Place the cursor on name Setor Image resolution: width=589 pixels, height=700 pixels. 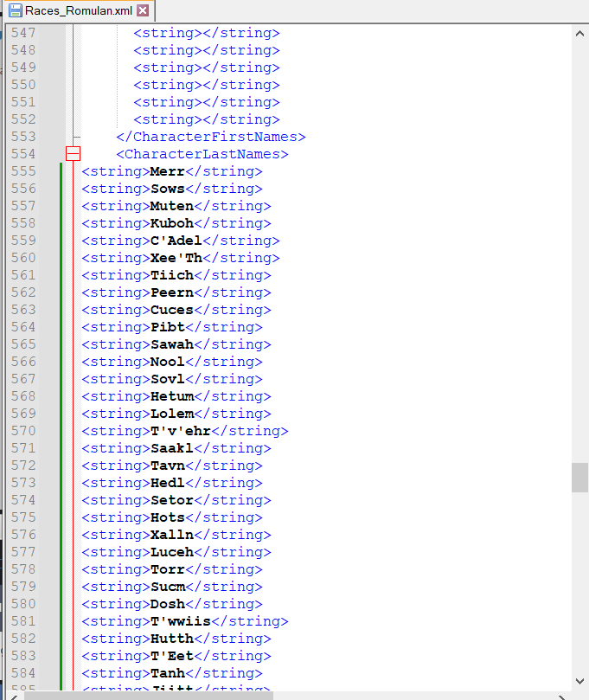pyautogui.click(x=172, y=500)
